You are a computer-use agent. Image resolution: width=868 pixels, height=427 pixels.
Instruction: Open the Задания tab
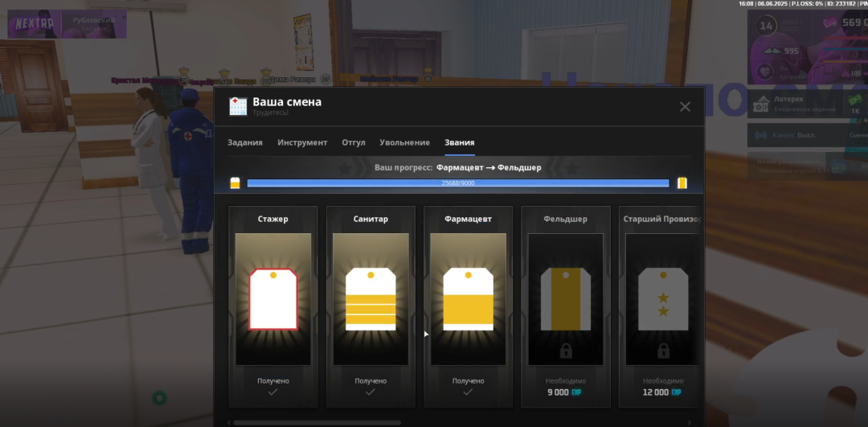(245, 142)
